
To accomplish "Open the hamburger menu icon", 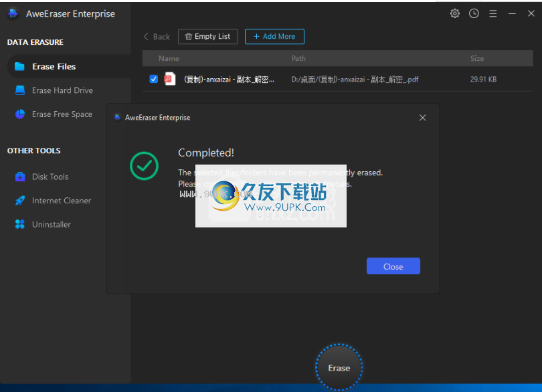I will point(493,13).
